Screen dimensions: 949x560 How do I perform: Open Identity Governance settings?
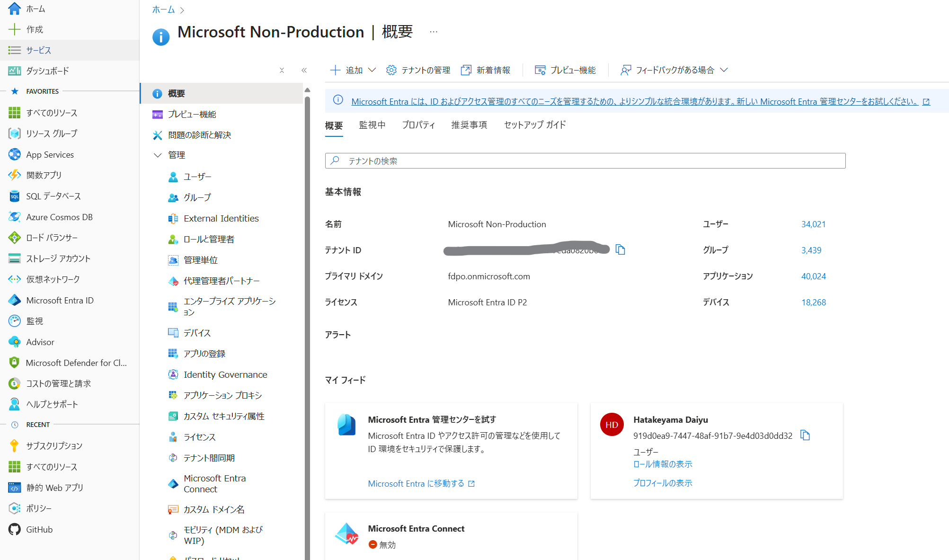coord(225,374)
